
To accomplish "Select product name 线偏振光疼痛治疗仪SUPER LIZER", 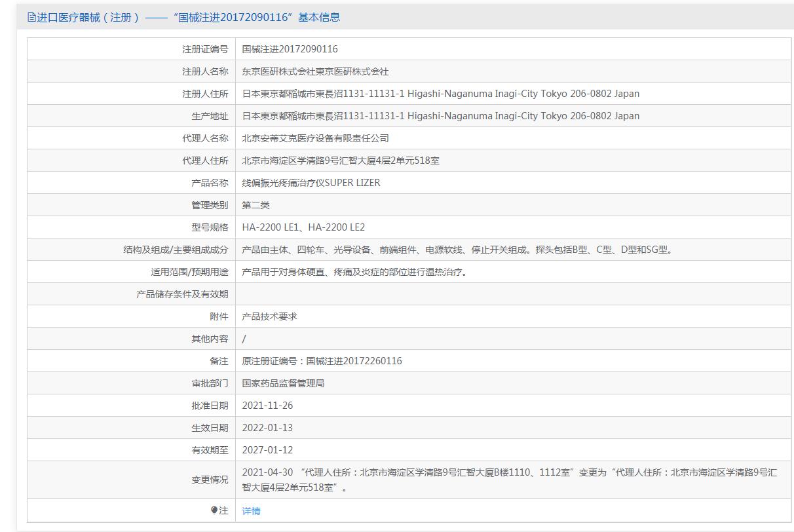I will [x=311, y=183].
